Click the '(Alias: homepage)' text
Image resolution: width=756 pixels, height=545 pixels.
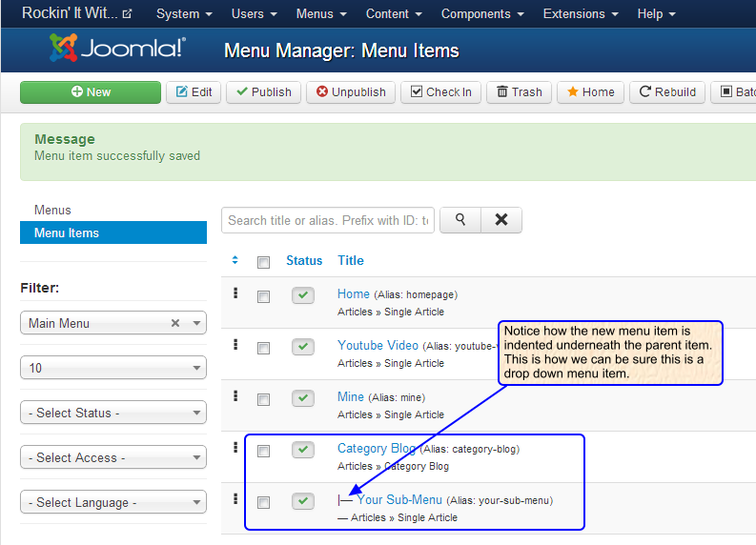pos(416,295)
